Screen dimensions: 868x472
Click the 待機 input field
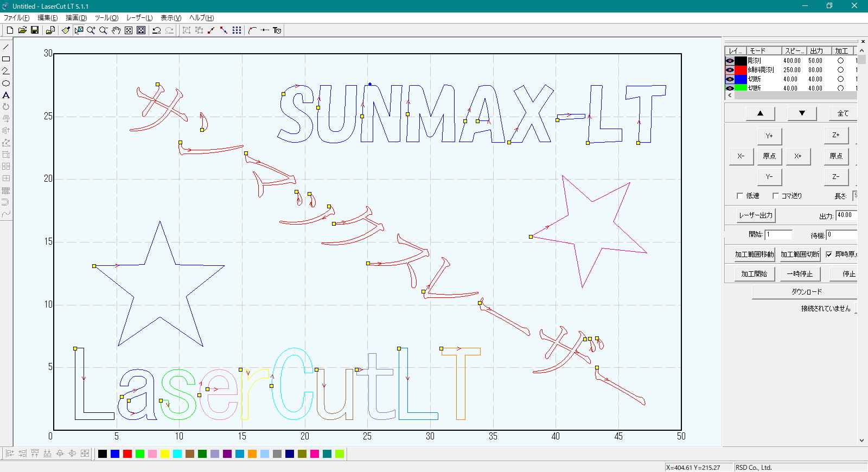point(842,235)
